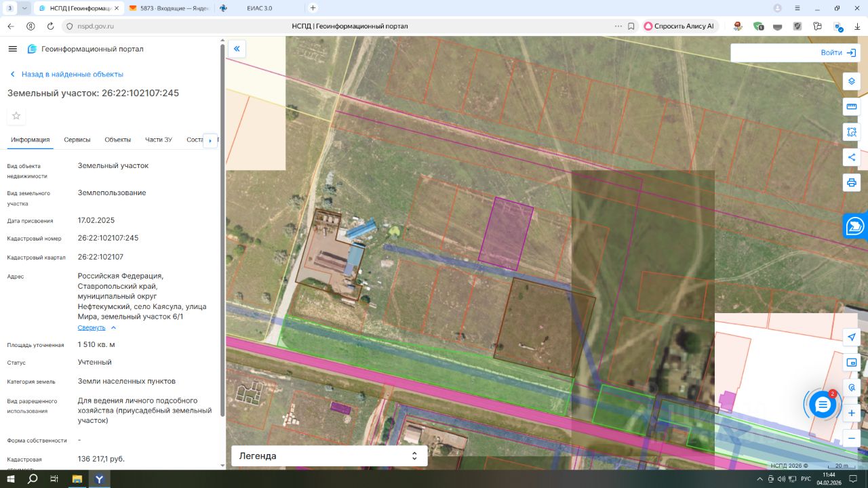Zoom out the map with minus button
The image size is (868, 488).
pos(852,438)
